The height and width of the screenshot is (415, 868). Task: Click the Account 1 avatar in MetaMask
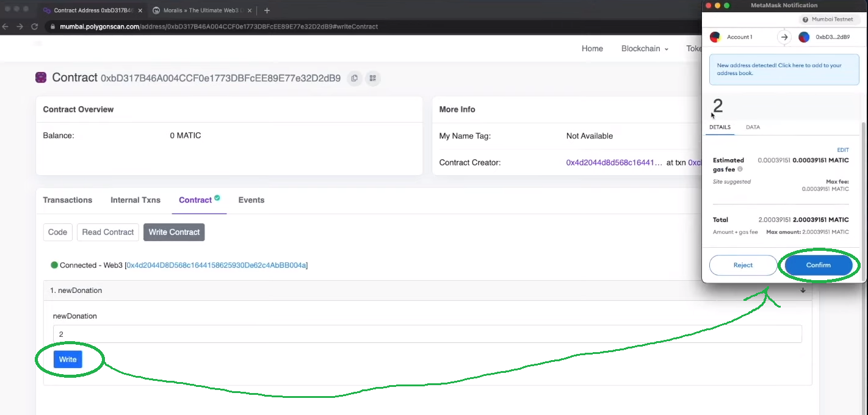click(715, 37)
